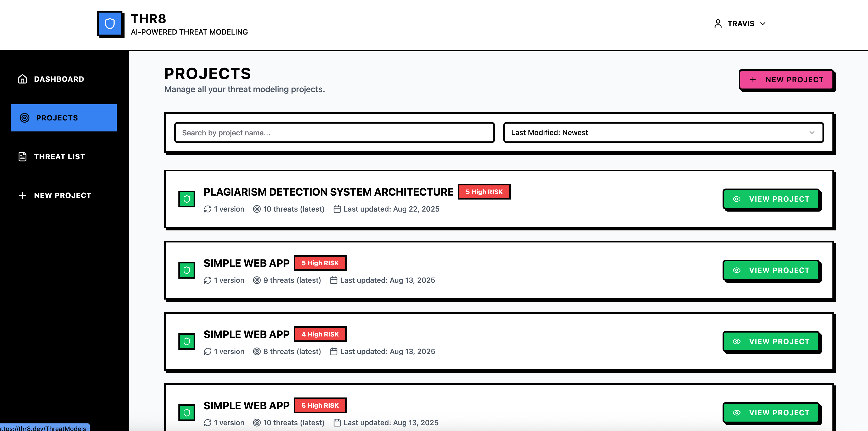Select the Projects sidebar item
Image resolution: width=868 pixels, height=431 pixels.
click(64, 118)
